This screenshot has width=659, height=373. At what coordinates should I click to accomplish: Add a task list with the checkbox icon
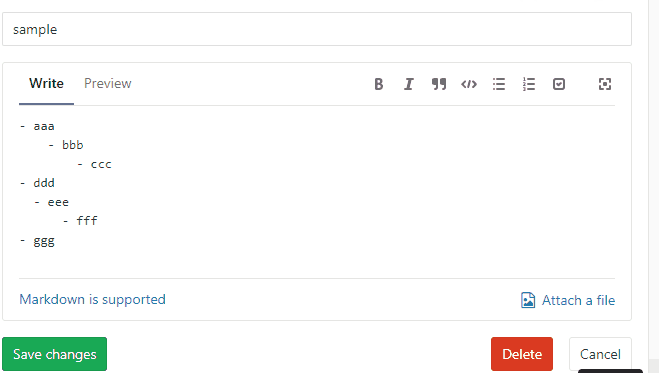[559, 84]
